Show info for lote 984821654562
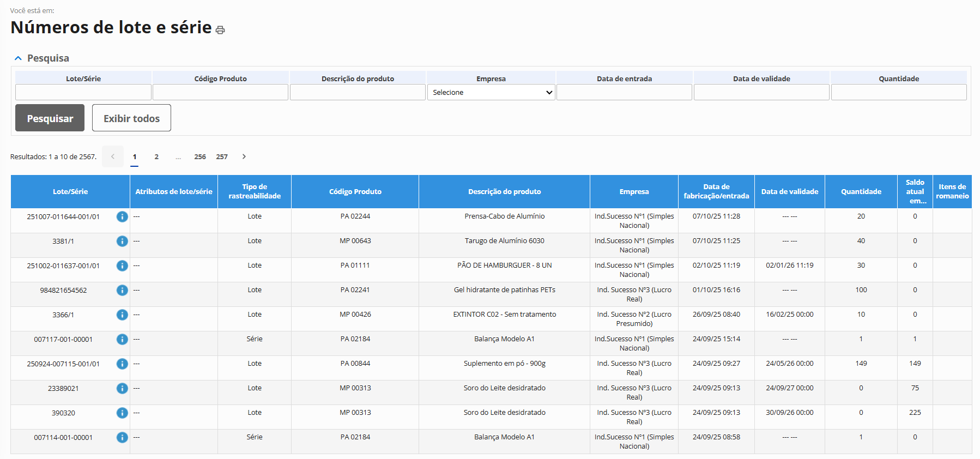 point(122,290)
